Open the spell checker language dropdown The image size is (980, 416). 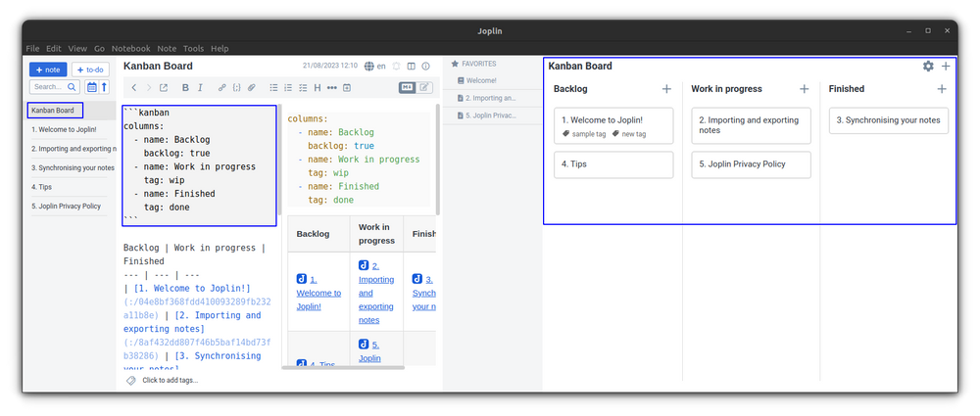click(x=374, y=67)
